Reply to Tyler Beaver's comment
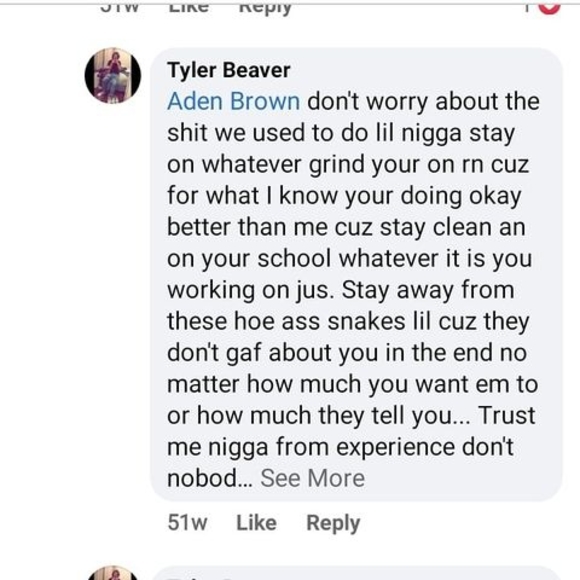This screenshot has width=580, height=580. 333,523
